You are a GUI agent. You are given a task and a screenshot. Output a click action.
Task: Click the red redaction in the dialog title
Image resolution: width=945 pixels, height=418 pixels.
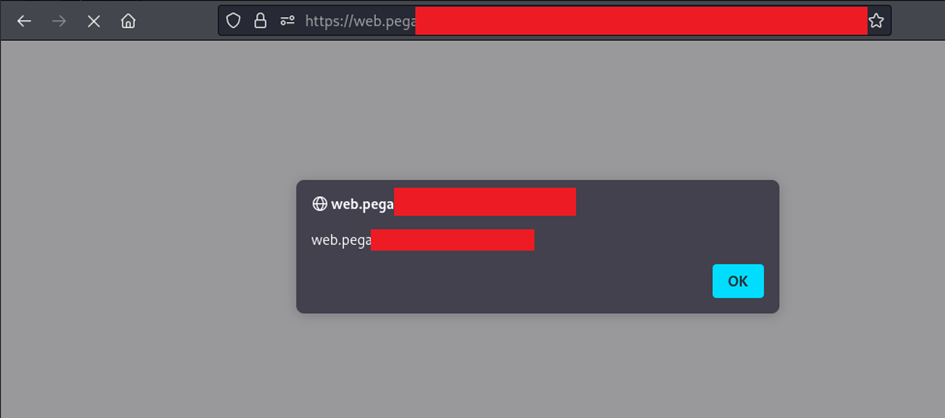(x=485, y=201)
